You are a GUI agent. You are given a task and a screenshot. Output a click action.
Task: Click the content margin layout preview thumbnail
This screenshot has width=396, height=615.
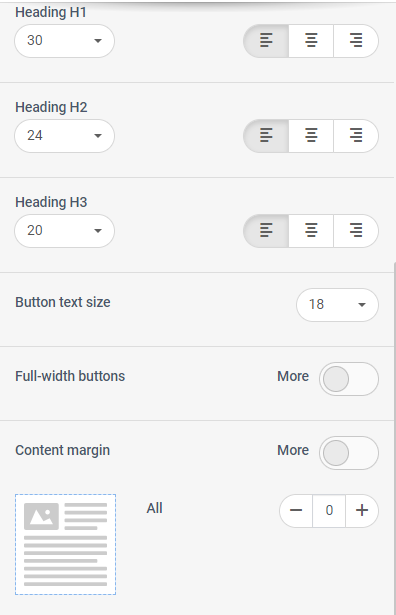[65, 544]
